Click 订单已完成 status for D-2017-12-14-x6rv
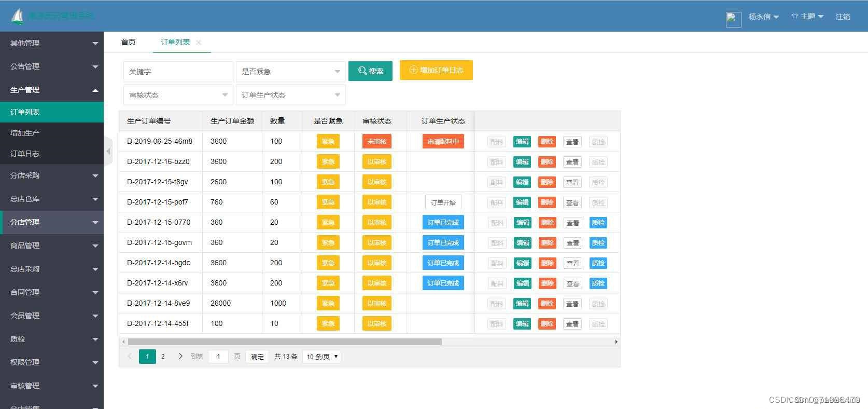 pyautogui.click(x=443, y=283)
